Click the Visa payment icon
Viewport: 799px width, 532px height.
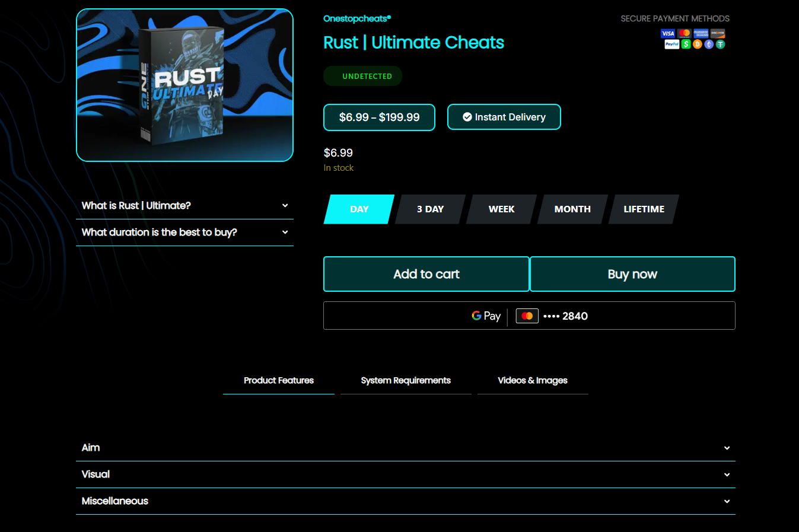[x=668, y=34]
